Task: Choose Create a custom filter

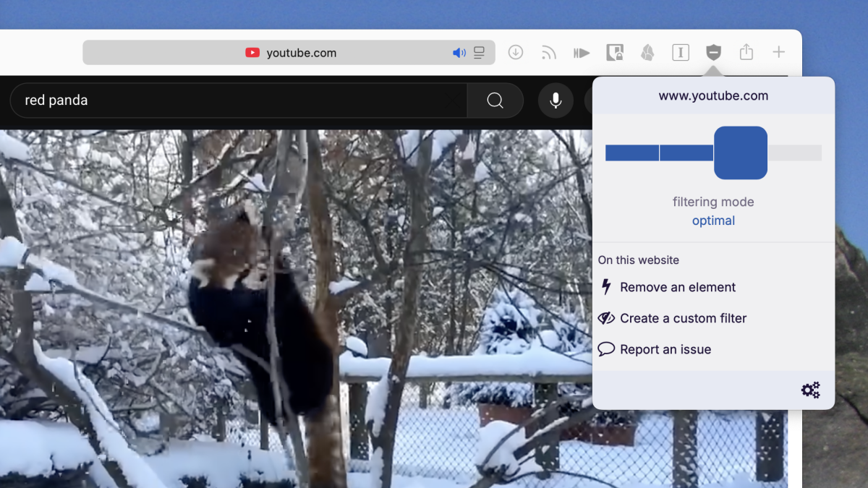Action: (x=682, y=318)
